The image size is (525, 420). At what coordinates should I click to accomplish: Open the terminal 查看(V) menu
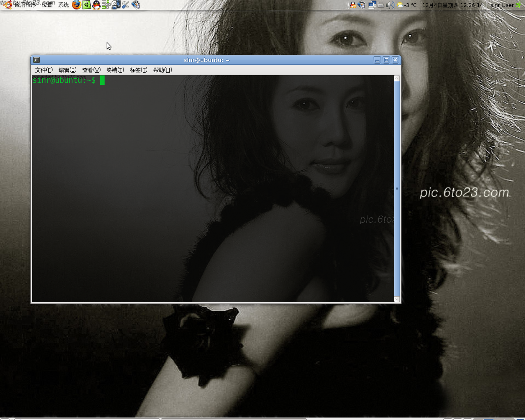[x=91, y=70]
